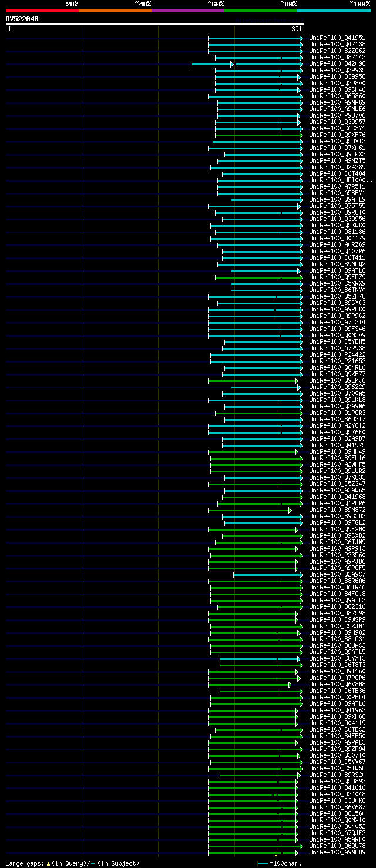Viewport: 376px width, 868px height.
Task: Select hit label UniRef100_Q41975
Action: (x=337, y=445)
